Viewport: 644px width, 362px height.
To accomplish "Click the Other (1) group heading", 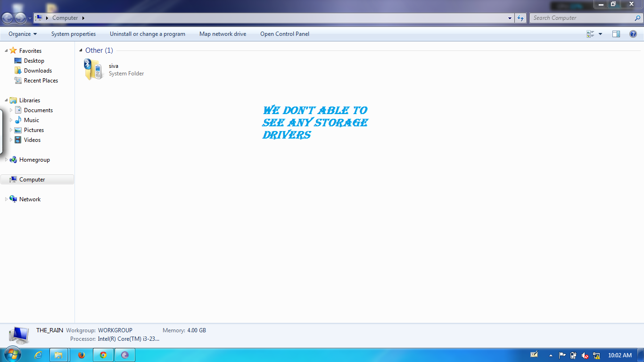I will coord(99,50).
